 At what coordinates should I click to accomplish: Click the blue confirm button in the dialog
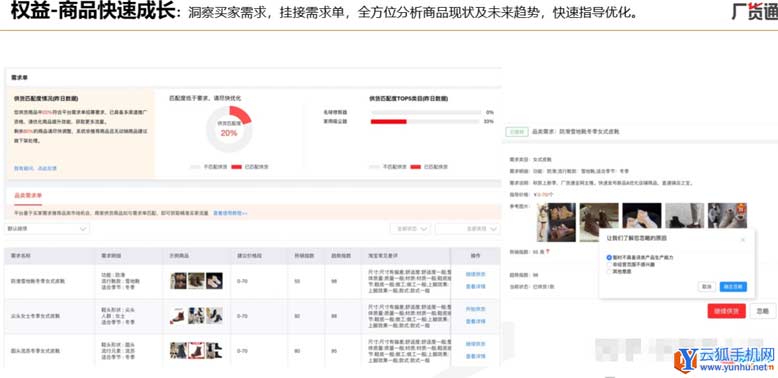tap(733, 287)
